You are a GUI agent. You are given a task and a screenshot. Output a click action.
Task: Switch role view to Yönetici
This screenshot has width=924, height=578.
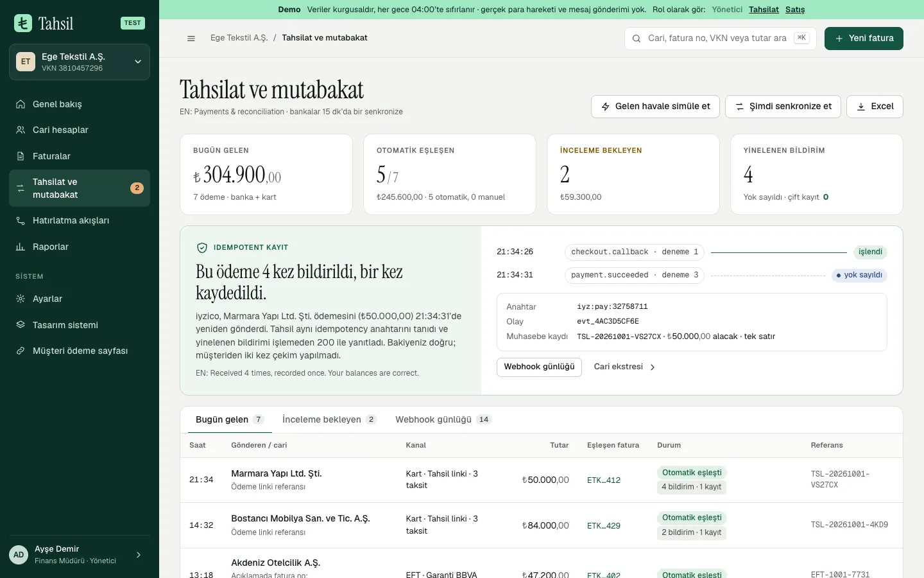tap(727, 10)
